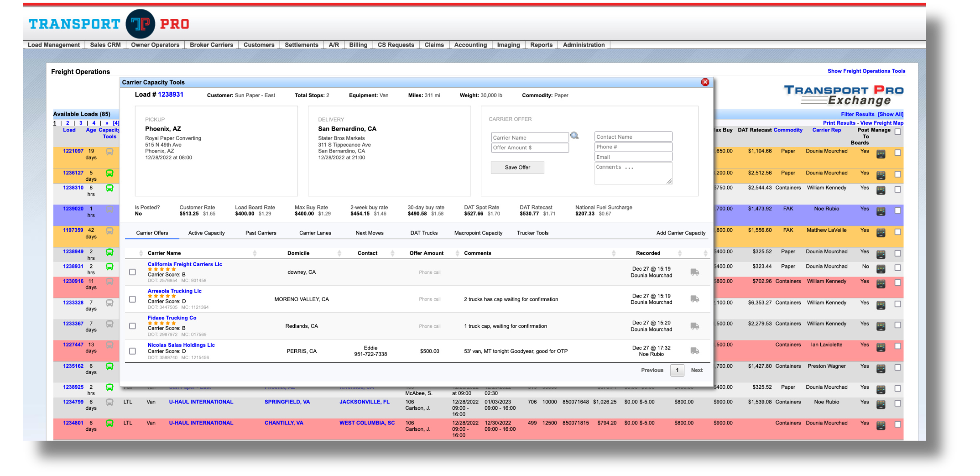Sort offers by Comments column

pos(477,253)
